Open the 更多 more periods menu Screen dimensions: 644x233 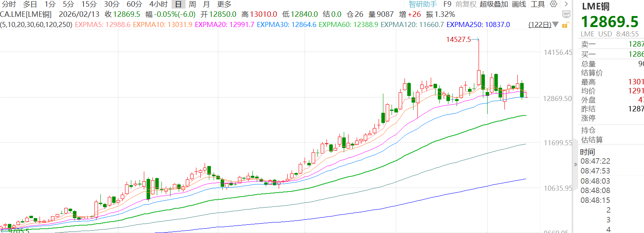(224, 4)
